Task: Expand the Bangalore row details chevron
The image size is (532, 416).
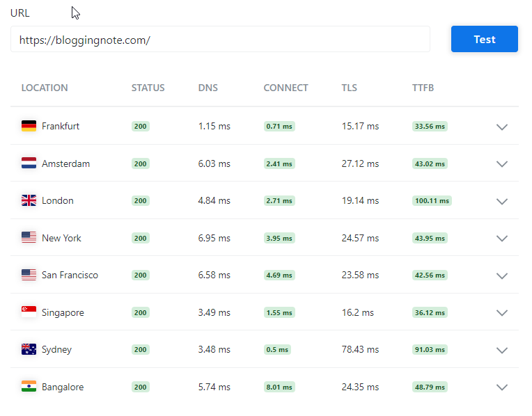Action: (502, 387)
